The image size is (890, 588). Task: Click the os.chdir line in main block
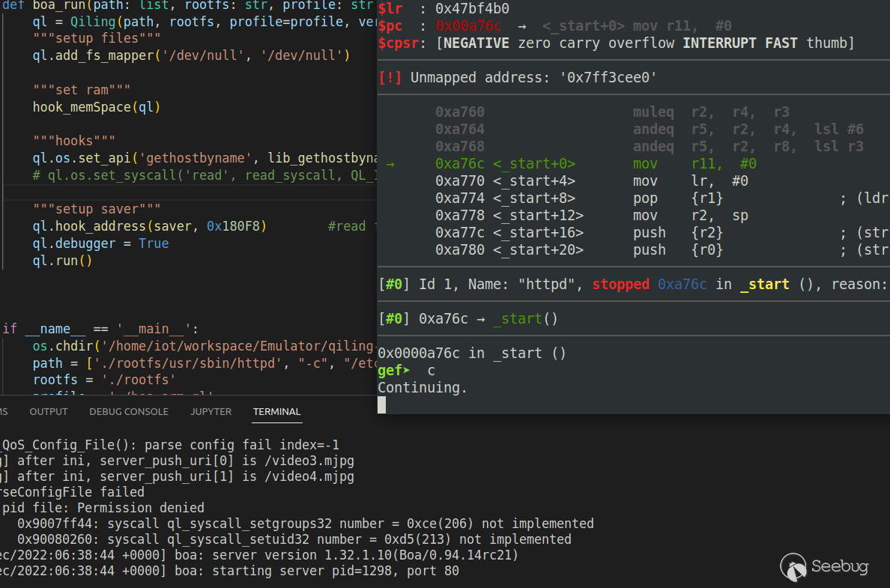(x=202, y=346)
